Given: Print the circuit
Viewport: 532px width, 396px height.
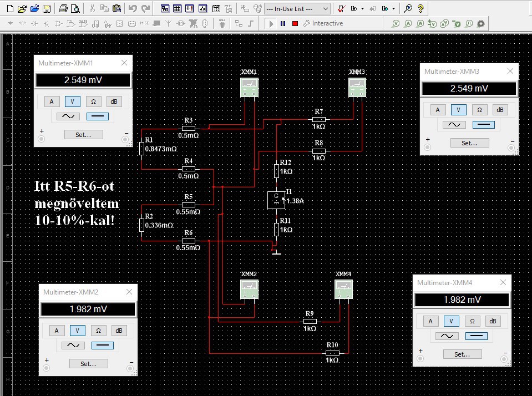Looking at the screenshot, I should [63, 9].
